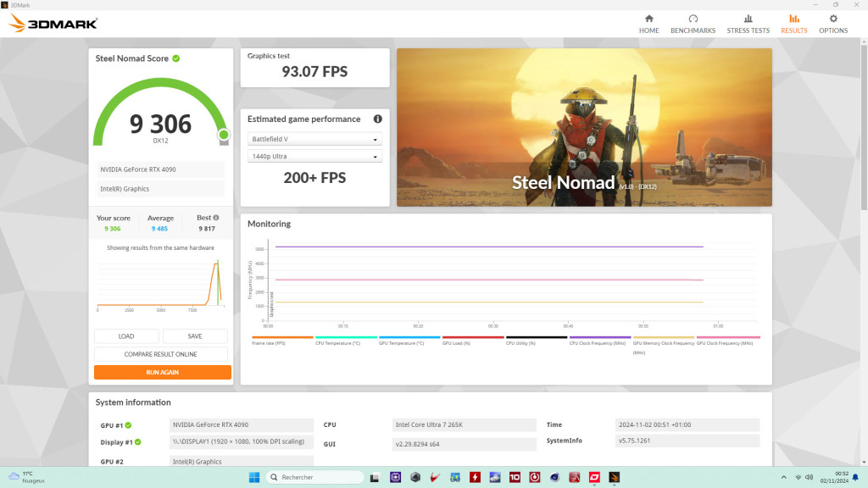Open the BENCHMARKS section
868x488 pixels.
pos(693,25)
